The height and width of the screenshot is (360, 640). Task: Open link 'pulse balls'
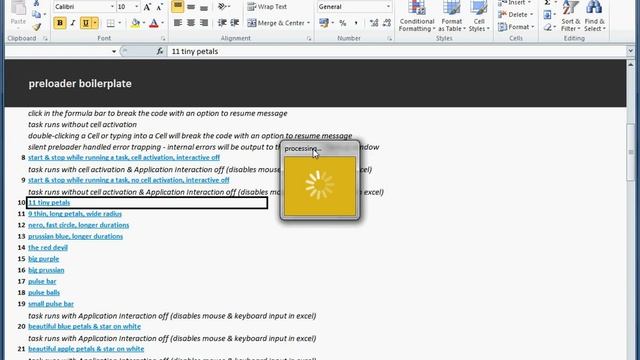pyautogui.click(x=44, y=292)
